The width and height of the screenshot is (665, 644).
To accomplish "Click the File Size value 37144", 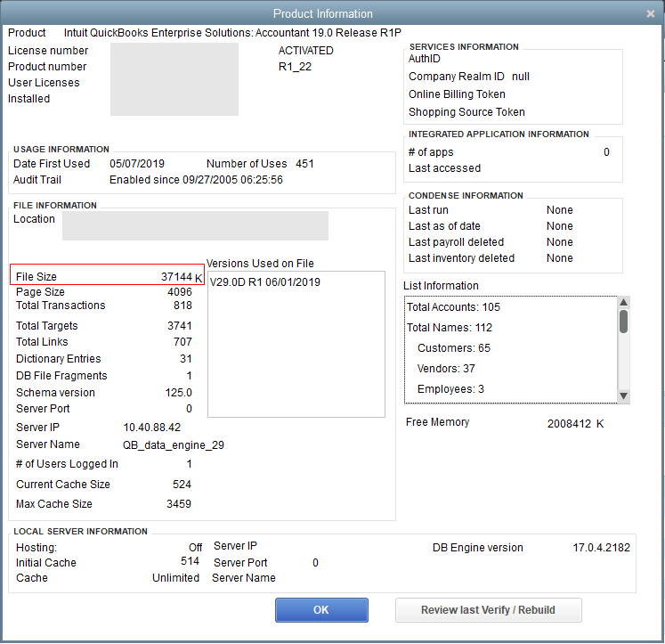I will 176,277.
